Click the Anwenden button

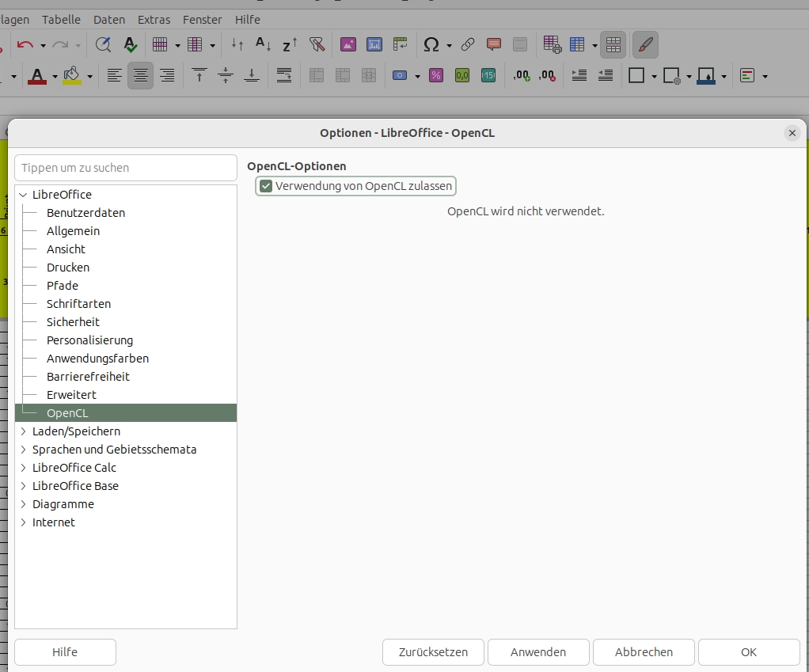[538, 652]
